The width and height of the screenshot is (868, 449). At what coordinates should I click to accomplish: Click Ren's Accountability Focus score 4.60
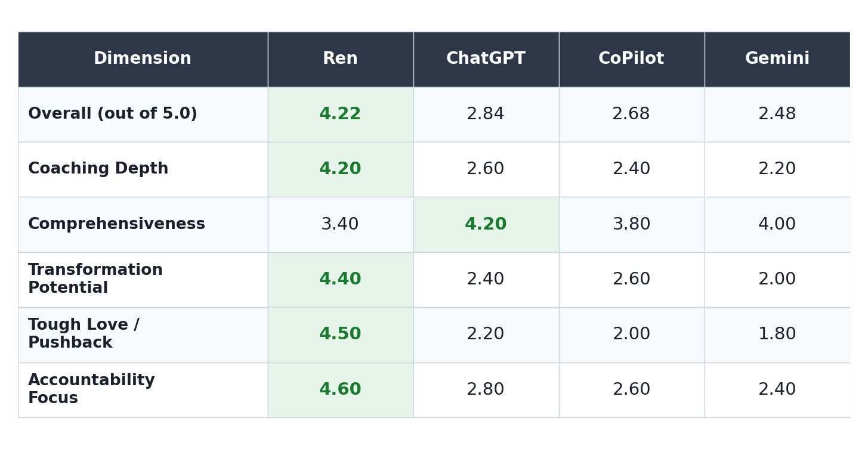click(x=340, y=390)
